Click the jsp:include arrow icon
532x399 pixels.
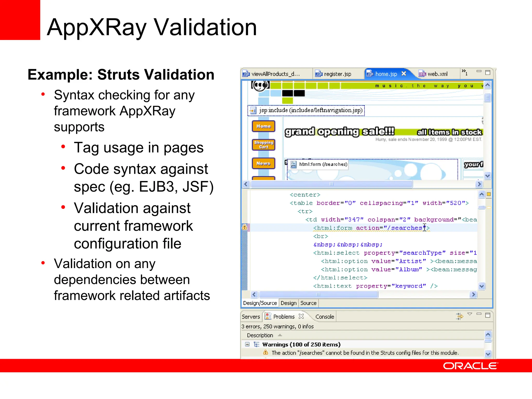[253, 111]
